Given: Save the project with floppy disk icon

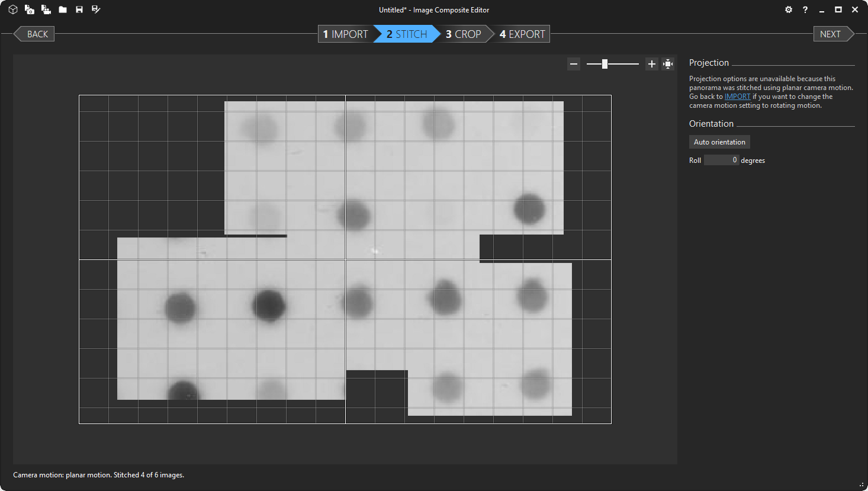Looking at the screenshot, I should (79, 9).
